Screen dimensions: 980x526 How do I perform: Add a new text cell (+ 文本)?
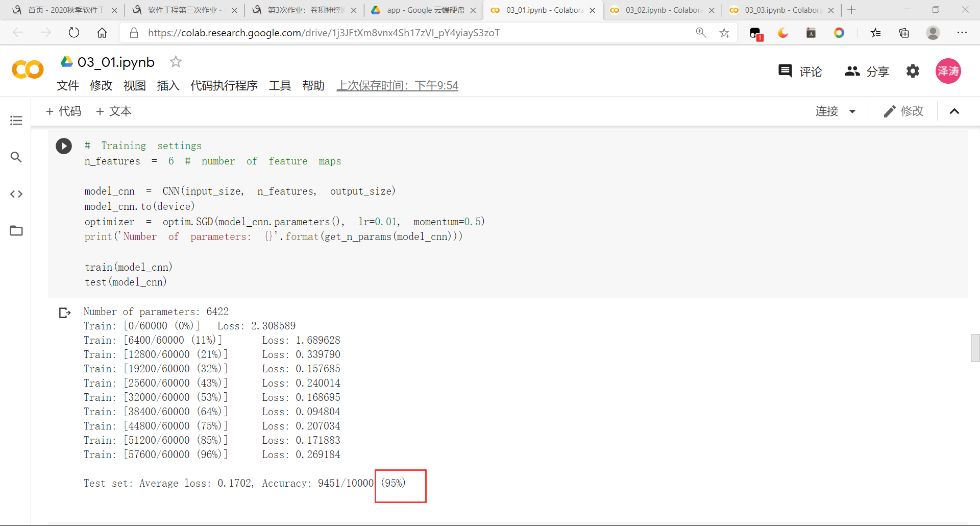click(114, 111)
